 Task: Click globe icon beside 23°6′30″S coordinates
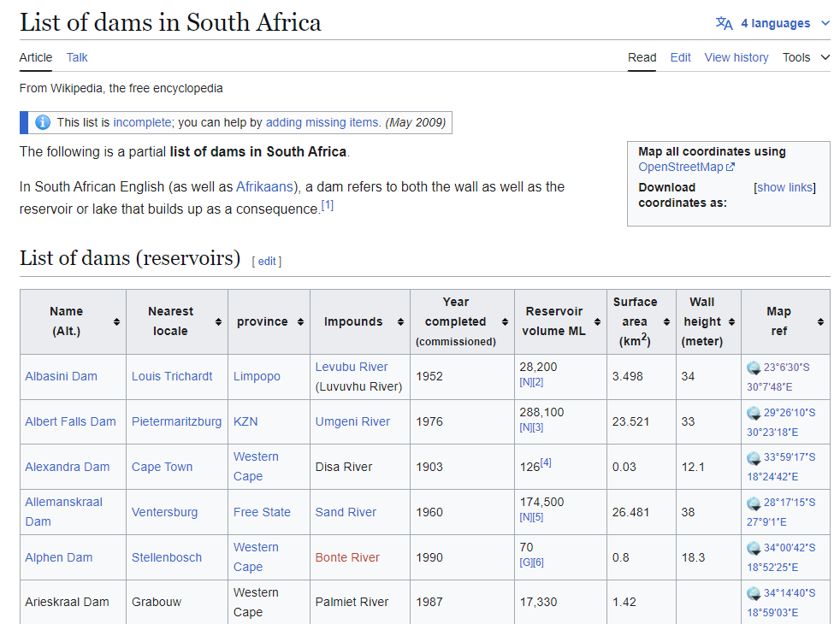[x=754, y=368]
